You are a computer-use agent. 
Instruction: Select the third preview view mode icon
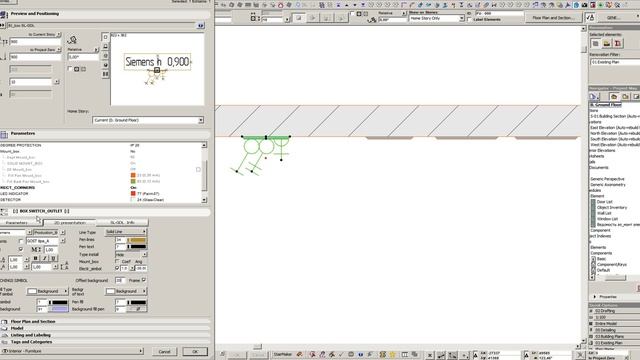click(x=105, y=56)
